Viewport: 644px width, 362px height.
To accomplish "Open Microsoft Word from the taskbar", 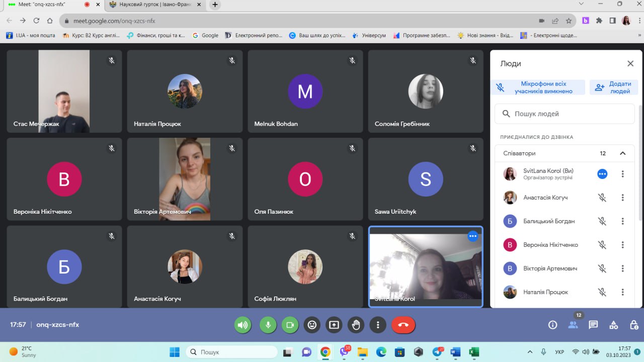I will coord(455,352).
